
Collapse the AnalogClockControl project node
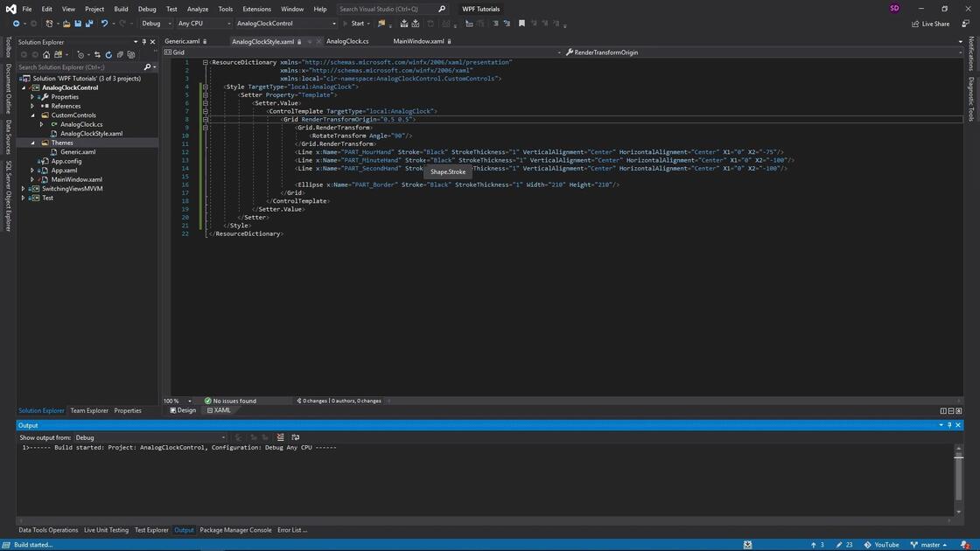24,88
